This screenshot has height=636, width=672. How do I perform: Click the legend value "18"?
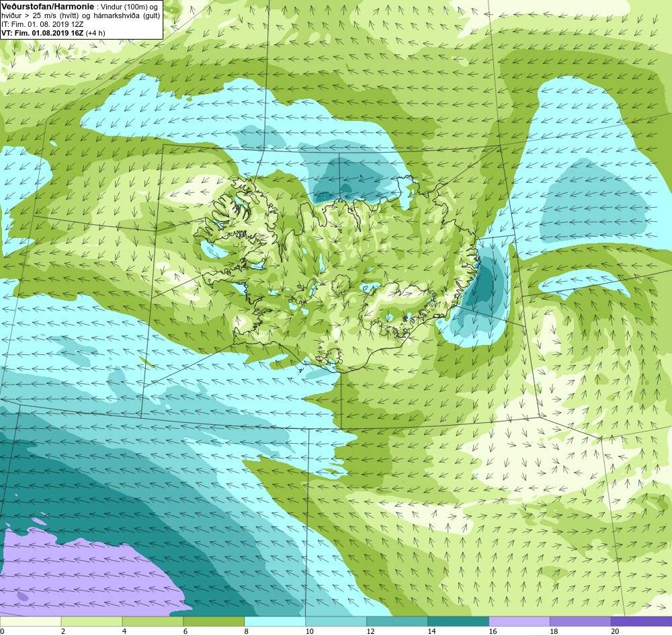pos(554,631)
